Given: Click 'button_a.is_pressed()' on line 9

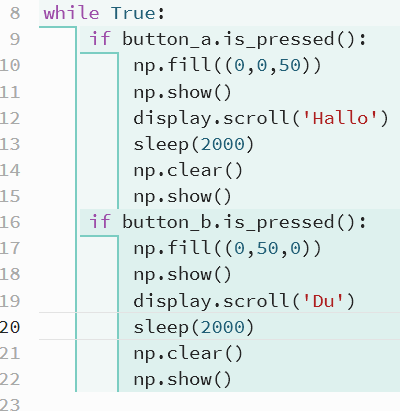Looking at the screenshot, I should pos(239,40).
